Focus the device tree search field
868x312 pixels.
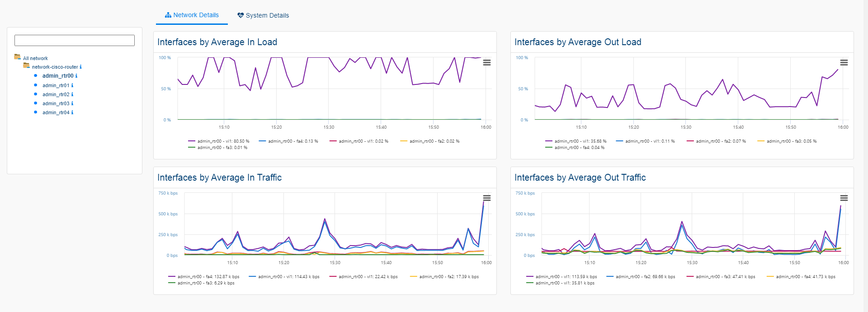coord(75,41)
